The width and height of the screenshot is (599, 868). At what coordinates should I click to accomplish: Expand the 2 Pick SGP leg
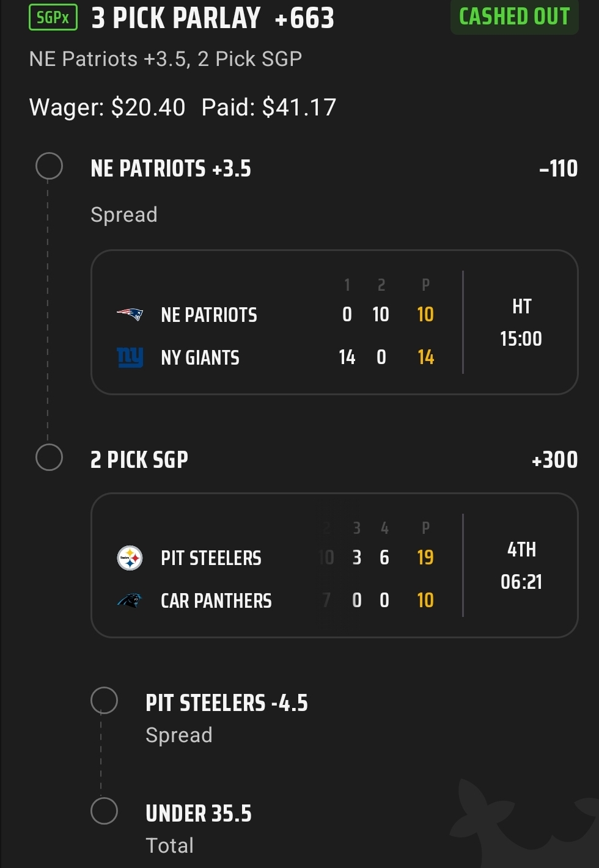[x=139, y=460]
